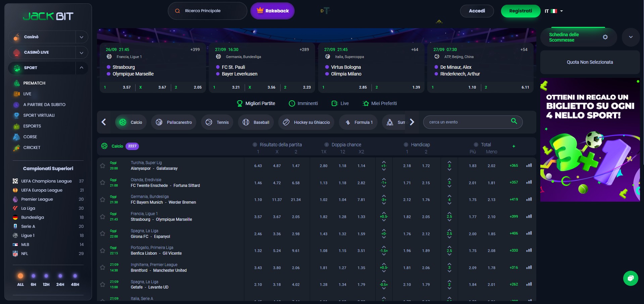This screenshot has width=644, height=304.
Task: Select the 24H time filter
Action: pyautogui.click(x=60, y=279)
